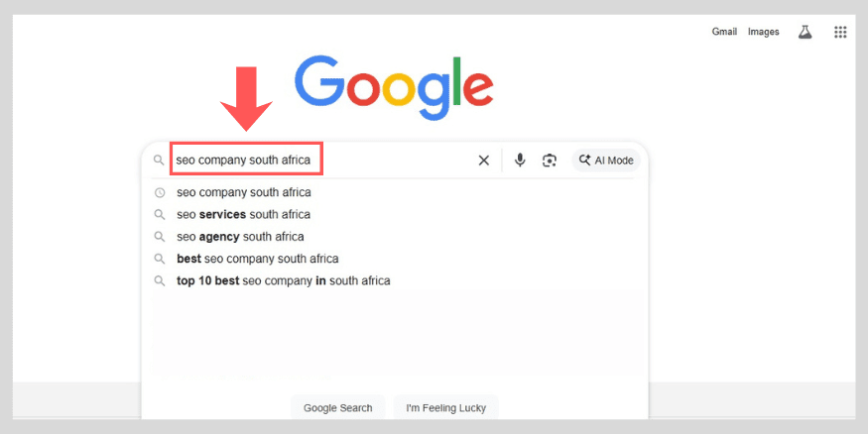Pick suggestion 'best seo company south africa'
Image resolution: width=868 pixels, height=434 pixels.
pos(258,259)
